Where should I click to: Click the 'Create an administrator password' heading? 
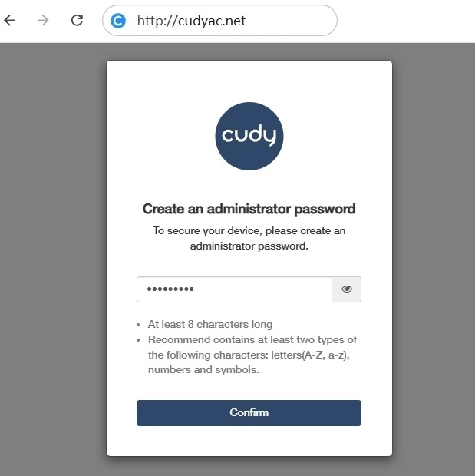coord(249,209)
